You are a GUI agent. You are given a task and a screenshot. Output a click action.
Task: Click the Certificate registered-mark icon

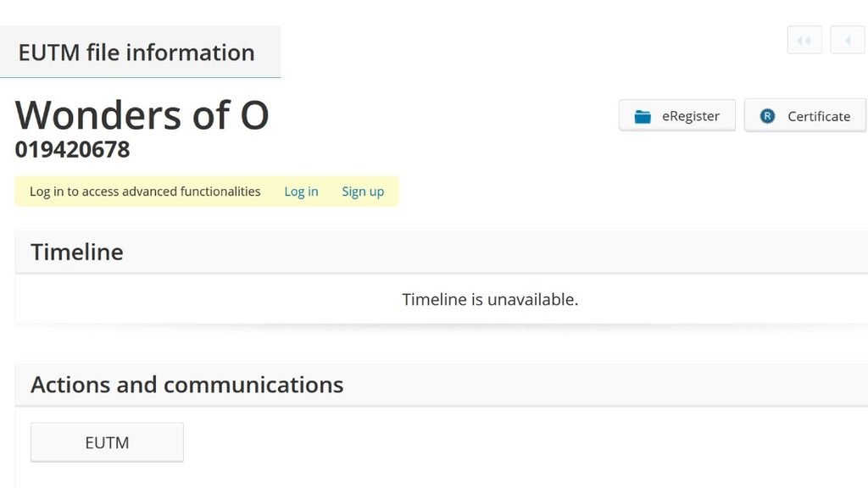767,116
